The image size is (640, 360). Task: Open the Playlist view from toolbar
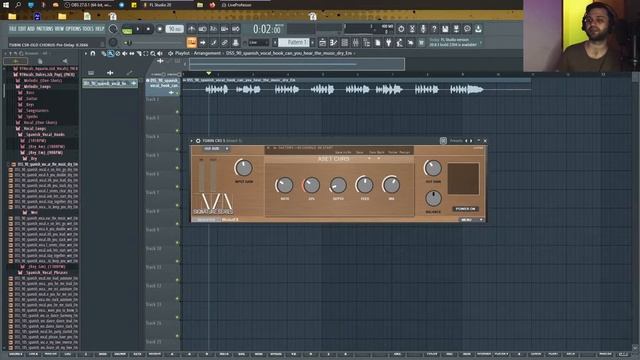(x=322, y=42)
